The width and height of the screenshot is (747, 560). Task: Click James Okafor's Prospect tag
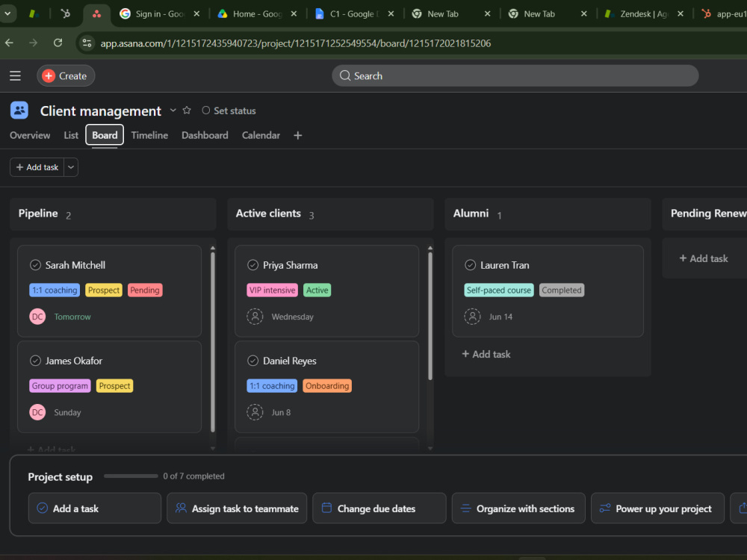(x=114, y=386)
